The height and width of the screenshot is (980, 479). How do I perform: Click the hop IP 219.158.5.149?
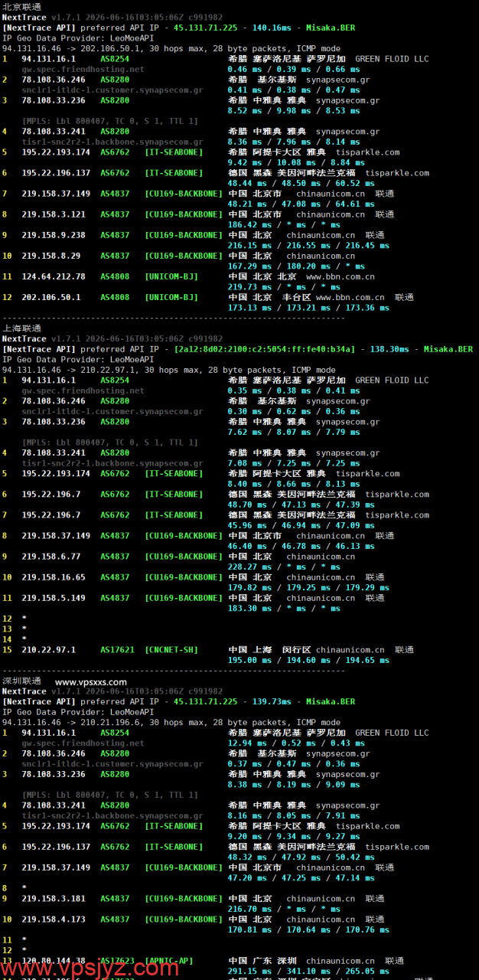tap(54, 598)
